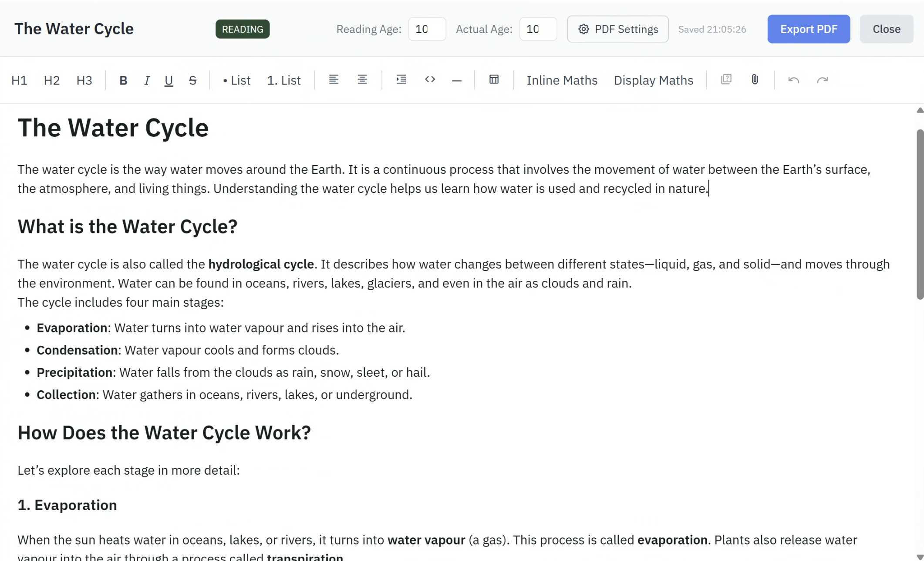Edit the Reading Age value

point(426,29)
